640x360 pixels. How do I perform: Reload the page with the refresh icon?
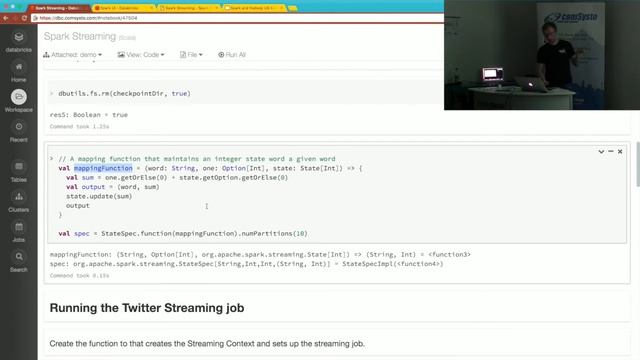coord(24,18)
